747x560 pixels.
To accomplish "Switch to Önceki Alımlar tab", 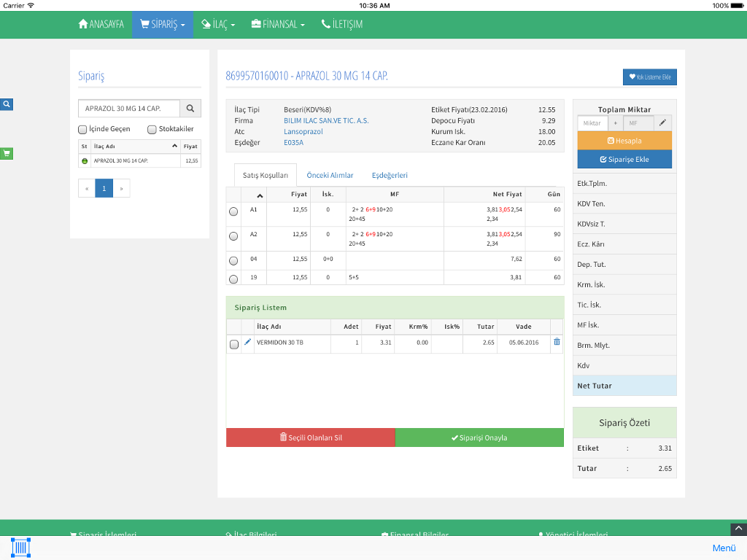I will [330, 175].
